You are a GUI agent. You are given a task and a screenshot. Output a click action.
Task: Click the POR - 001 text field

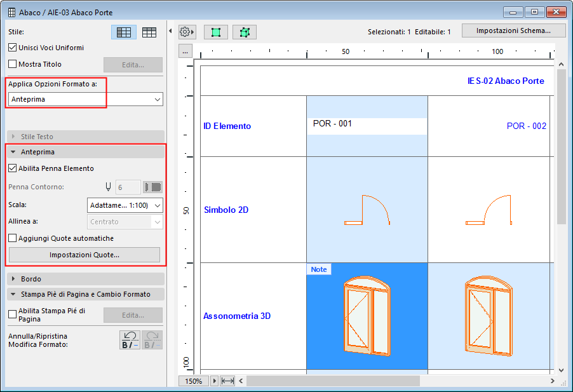tap(367, 126)
